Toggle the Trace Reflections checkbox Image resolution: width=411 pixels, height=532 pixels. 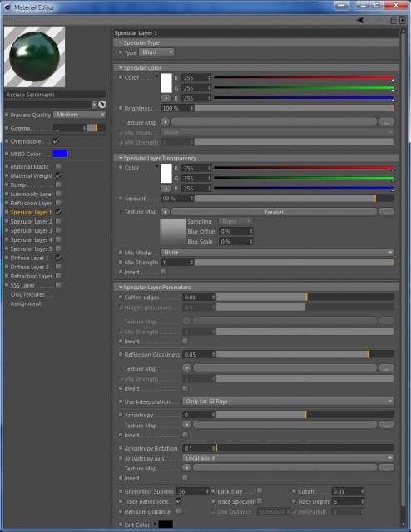pyautogui.click(x=179, y=501)
